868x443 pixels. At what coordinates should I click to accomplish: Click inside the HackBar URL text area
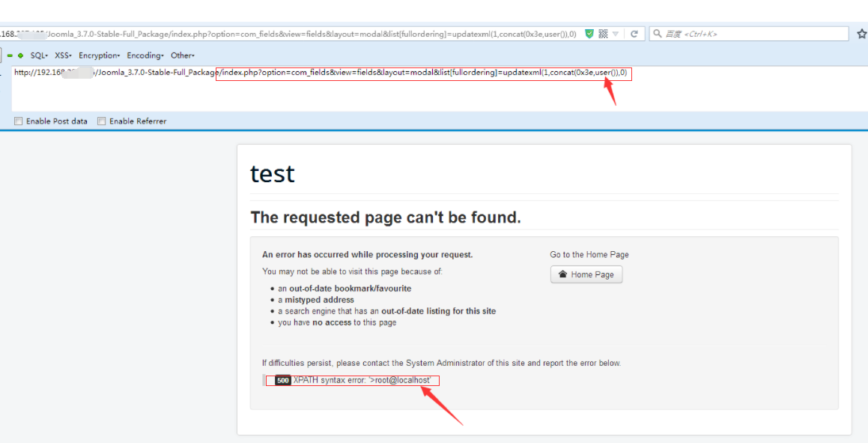coord(440,89)
